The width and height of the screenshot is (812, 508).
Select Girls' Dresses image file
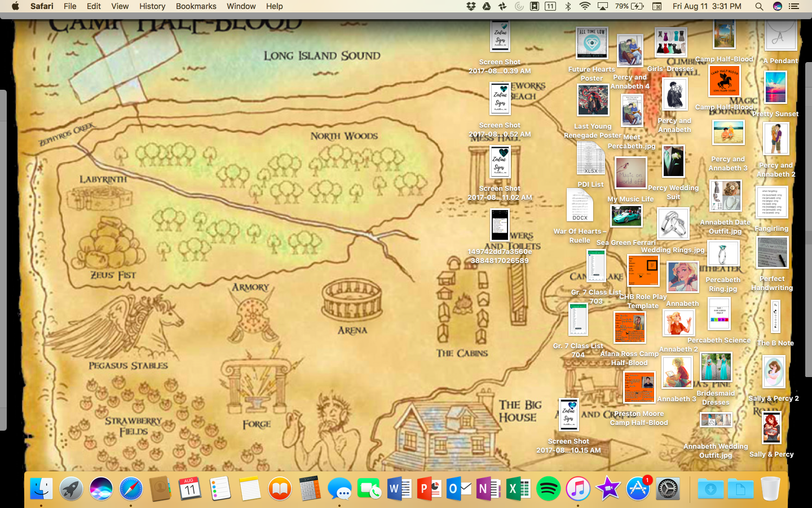pyautogui.click(x=670, y=43)
